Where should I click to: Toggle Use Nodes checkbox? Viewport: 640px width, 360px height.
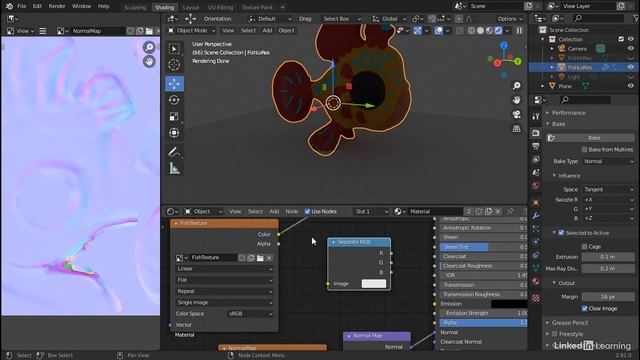pyautogui.click(x=307, y=211)
